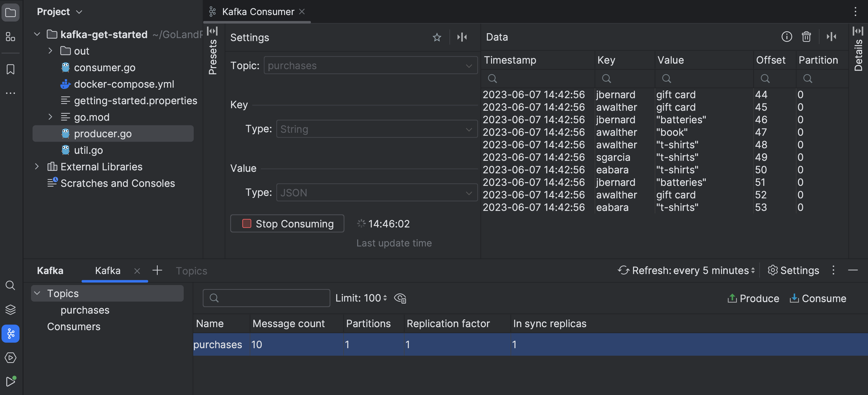Click the Services icon in left sidebar
This screenshot has height=395, width=868.
[x=11, y=357]
